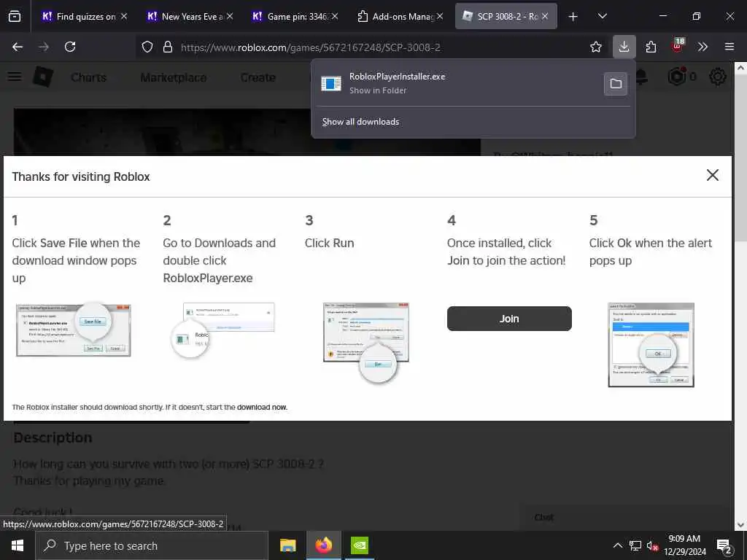Open the Roblox side navigation hamburger

point(15,77)
